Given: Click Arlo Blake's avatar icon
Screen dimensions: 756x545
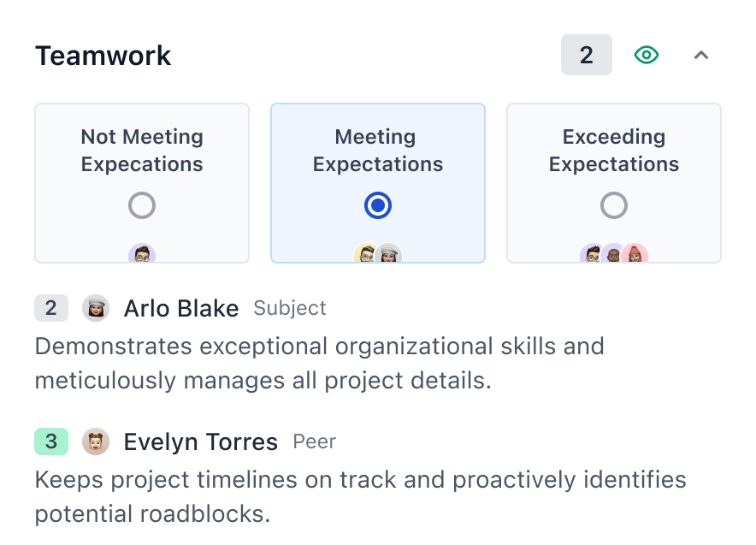Looking at the screenshot, I should point(96,308).
